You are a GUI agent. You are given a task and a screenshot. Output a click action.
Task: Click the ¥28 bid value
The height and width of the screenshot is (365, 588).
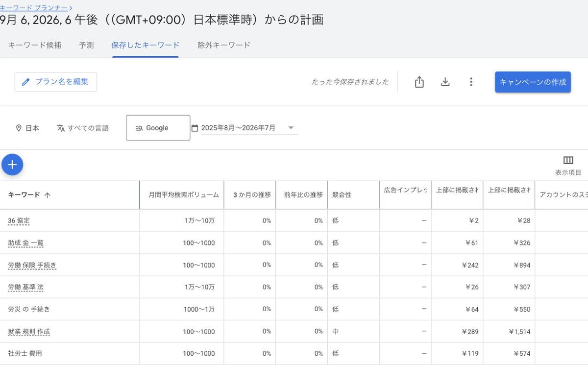click(523, 221)
